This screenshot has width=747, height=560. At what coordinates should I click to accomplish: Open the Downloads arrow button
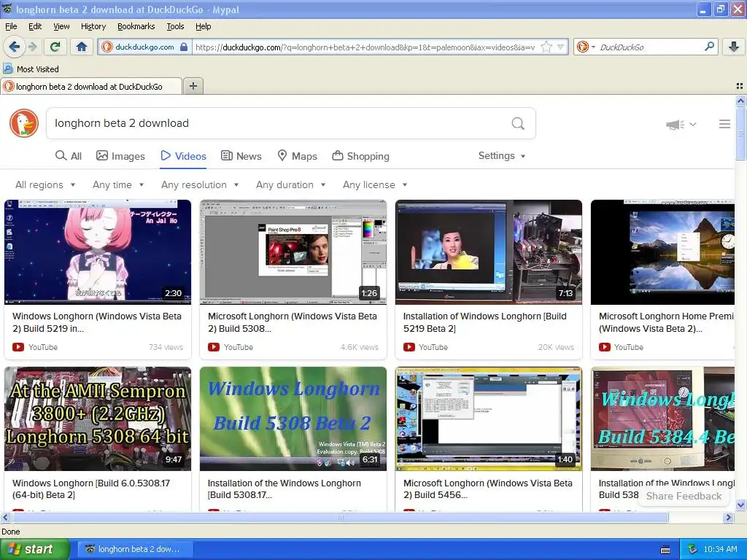tap(734, 47)
